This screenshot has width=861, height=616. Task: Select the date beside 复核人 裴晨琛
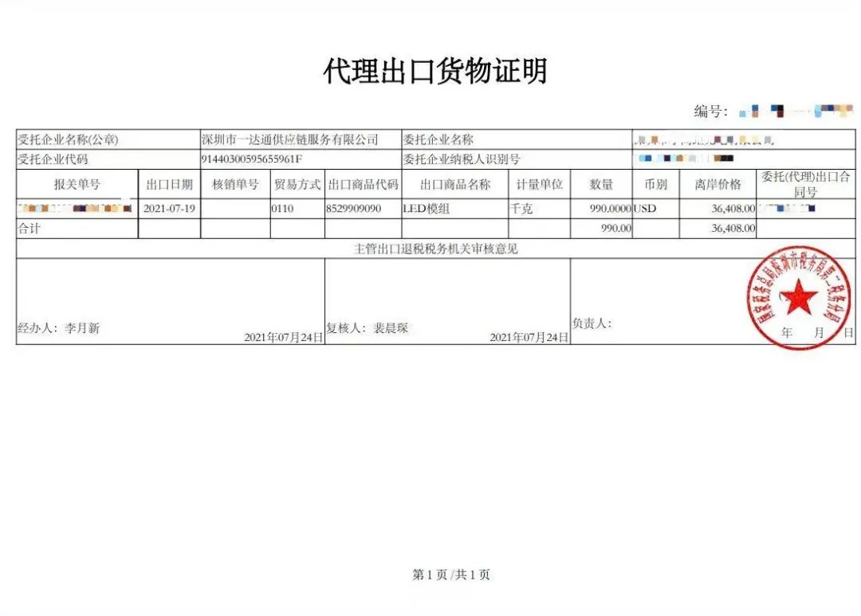tap(529, 337)
